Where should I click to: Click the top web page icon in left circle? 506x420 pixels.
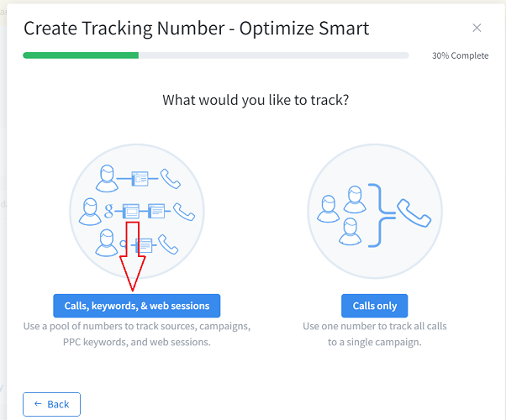coord(140,178)
